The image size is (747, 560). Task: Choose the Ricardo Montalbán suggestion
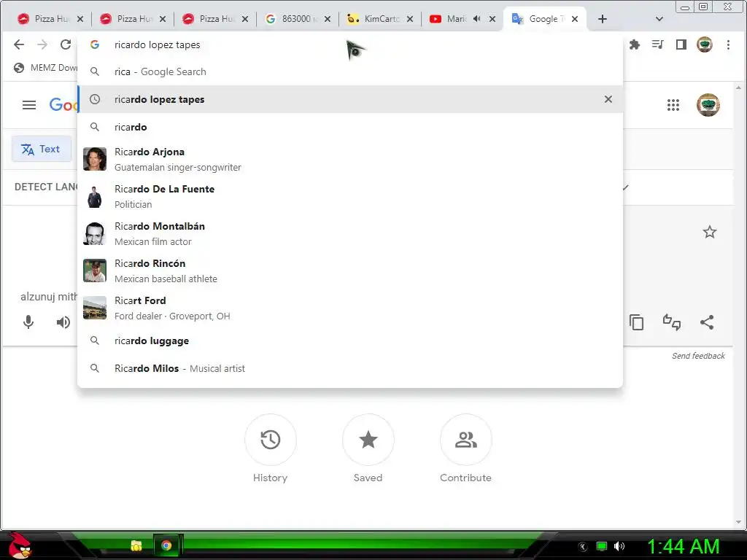click(x=350, y=233)
